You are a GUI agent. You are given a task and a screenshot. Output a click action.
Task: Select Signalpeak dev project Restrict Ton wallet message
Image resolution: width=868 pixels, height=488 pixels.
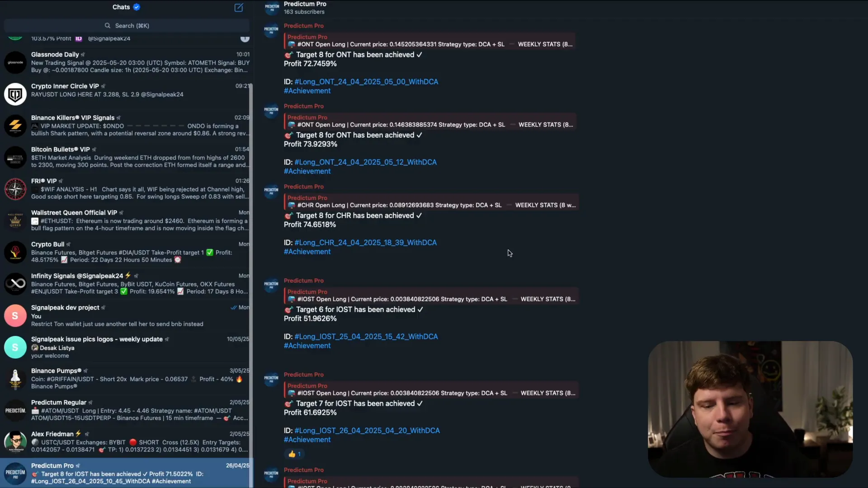117,324
